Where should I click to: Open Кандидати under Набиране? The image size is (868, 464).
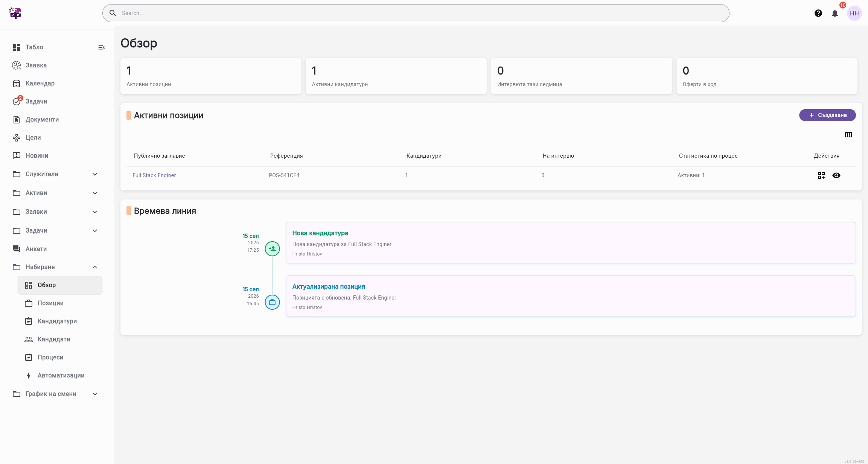point(60,339)
